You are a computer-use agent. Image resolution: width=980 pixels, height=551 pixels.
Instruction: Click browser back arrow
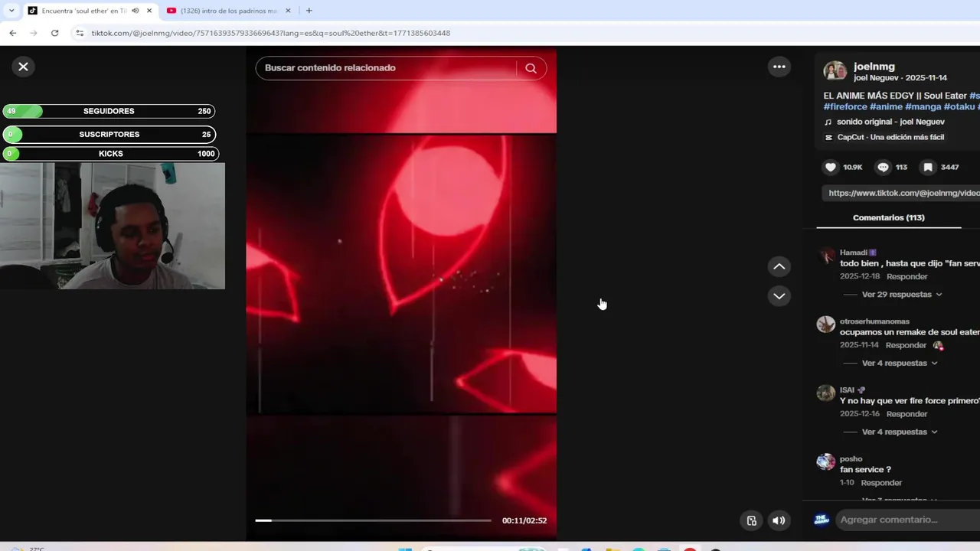[x=12, y=33]
